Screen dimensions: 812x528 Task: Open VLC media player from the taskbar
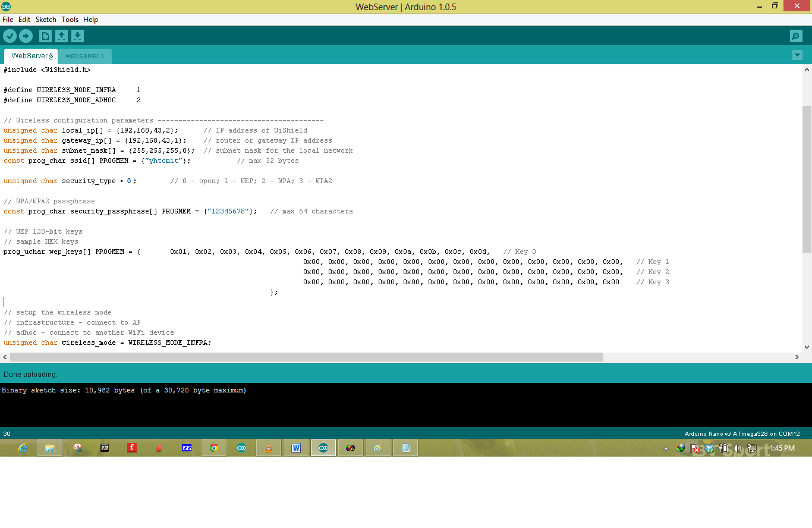click(268, 448)
